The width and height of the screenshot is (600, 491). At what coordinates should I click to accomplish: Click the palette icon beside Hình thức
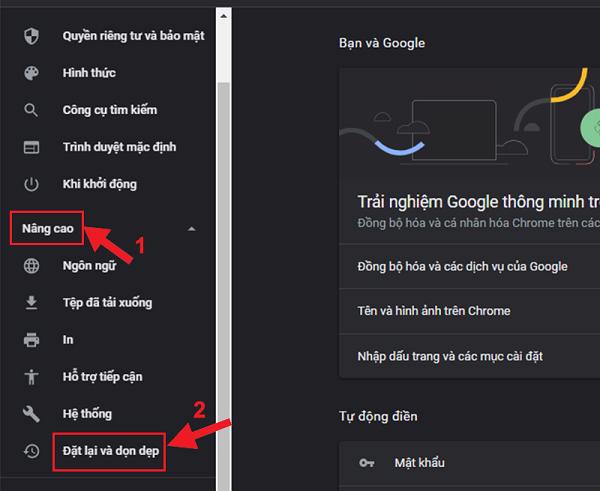pyautogui.click(x=32, y=73)
